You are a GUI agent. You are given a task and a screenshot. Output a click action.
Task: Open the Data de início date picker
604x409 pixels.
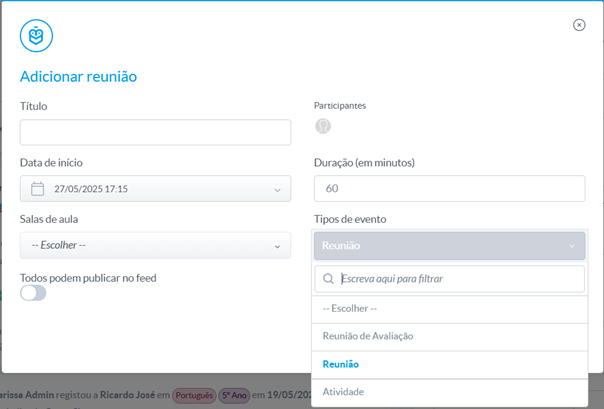[155, 189]
